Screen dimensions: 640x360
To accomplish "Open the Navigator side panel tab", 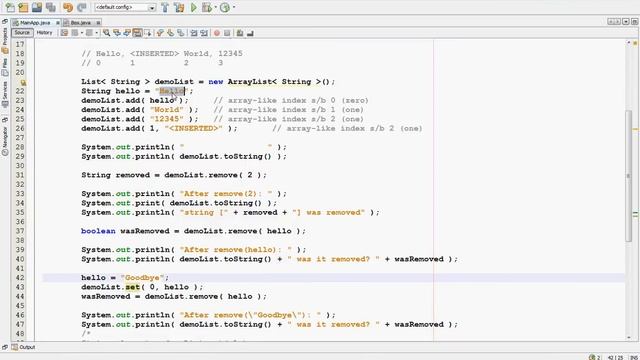I will pos(5,141).
